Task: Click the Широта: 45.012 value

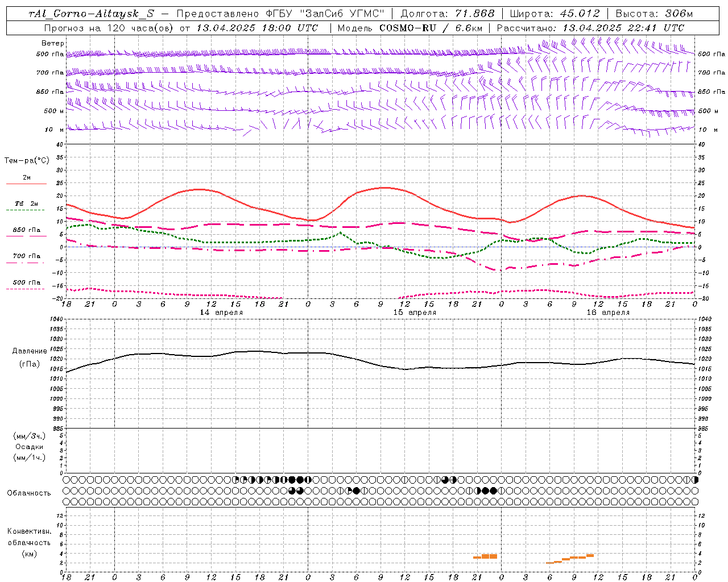Action: point(555,14)
